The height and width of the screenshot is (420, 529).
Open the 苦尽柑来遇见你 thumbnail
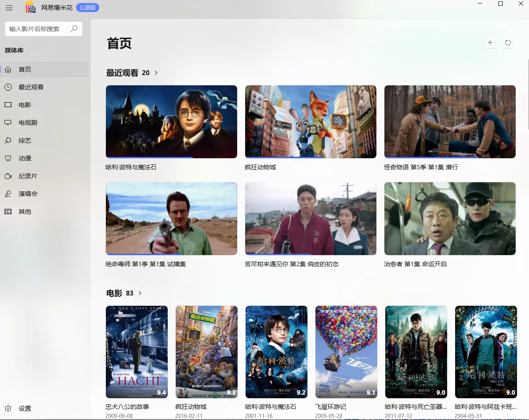tap(311, 218)
